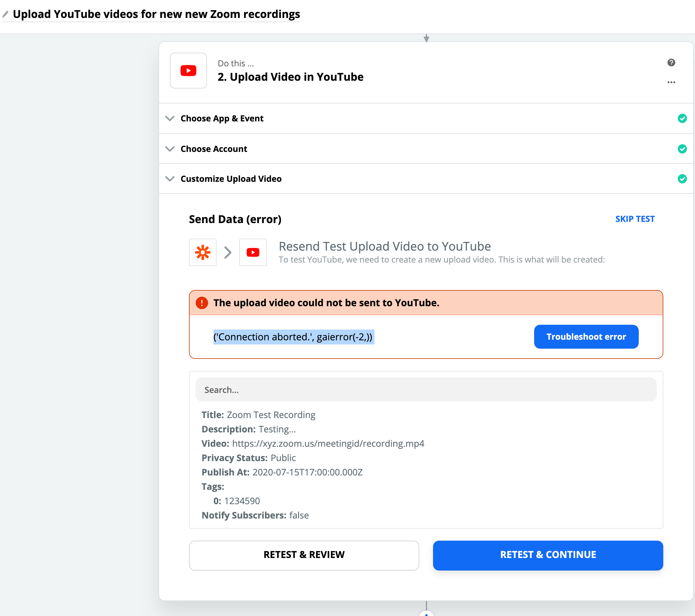The height and width of the screenshot is (616, 695).
Task: Click the Video URL recording.mp4 value
Action: [x=328, y=443]
